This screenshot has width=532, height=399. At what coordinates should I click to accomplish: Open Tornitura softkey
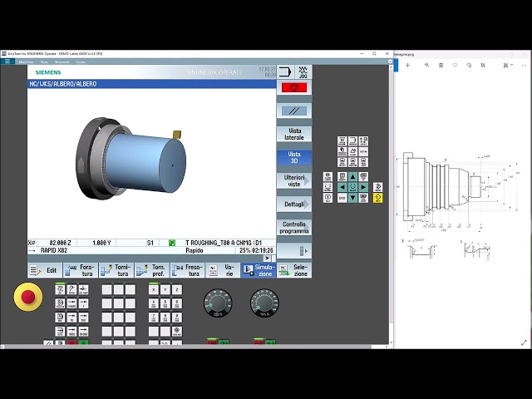pyautogui.click(x=116, y=270)
